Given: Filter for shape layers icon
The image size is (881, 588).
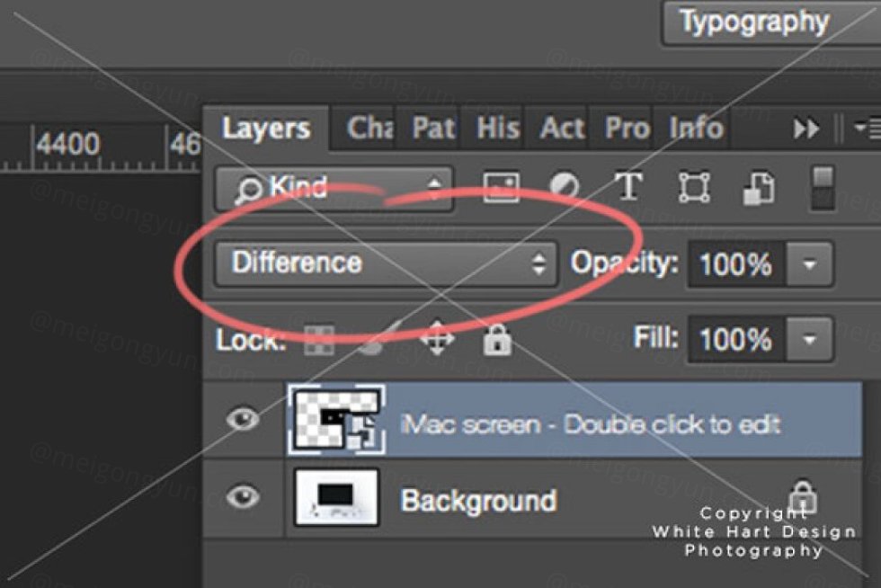Looking at the screenshot, I should 693,188.
